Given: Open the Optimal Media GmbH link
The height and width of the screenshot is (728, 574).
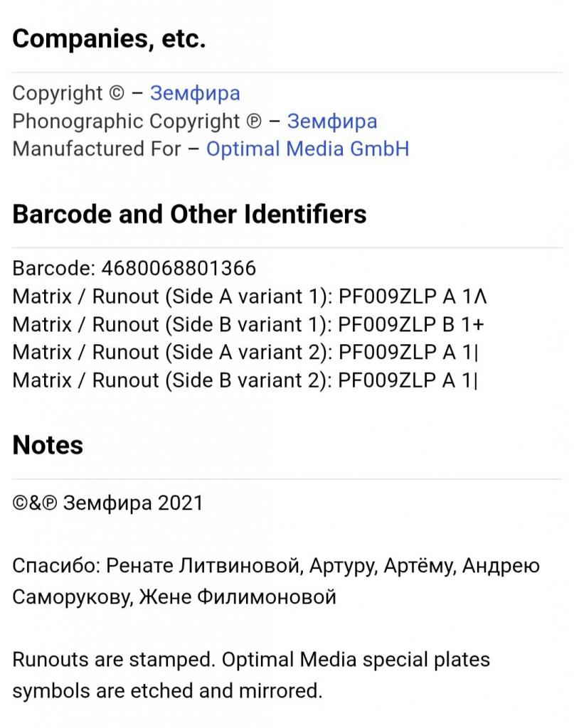Looking at the screenshot, I should point(307,149).
